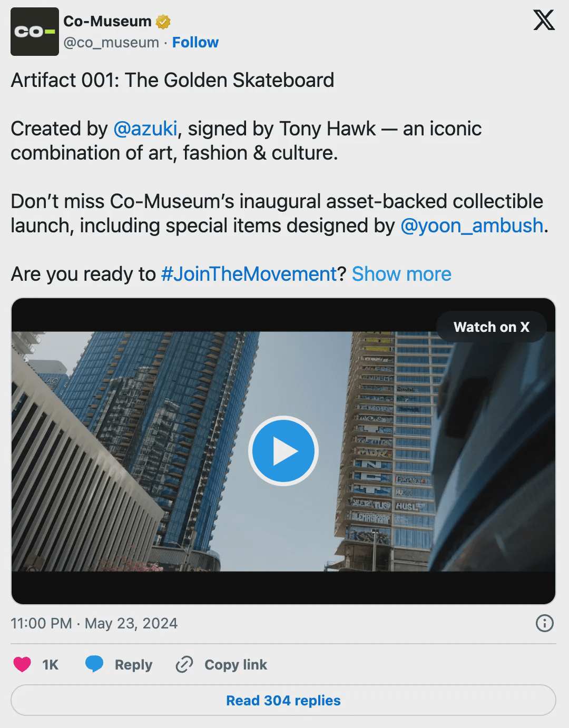Open the tweet timestamp link
The height and width of the screenshot is (728, 569).
(x=94, y=624)
